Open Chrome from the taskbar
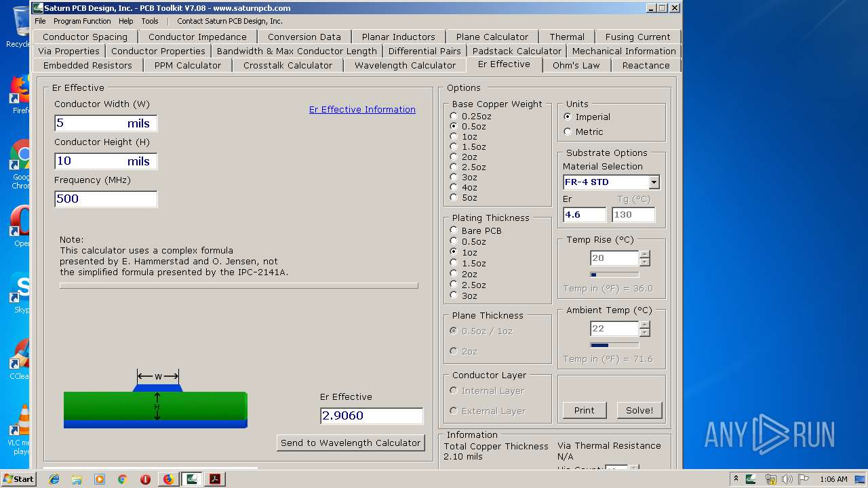 (123, 479)
